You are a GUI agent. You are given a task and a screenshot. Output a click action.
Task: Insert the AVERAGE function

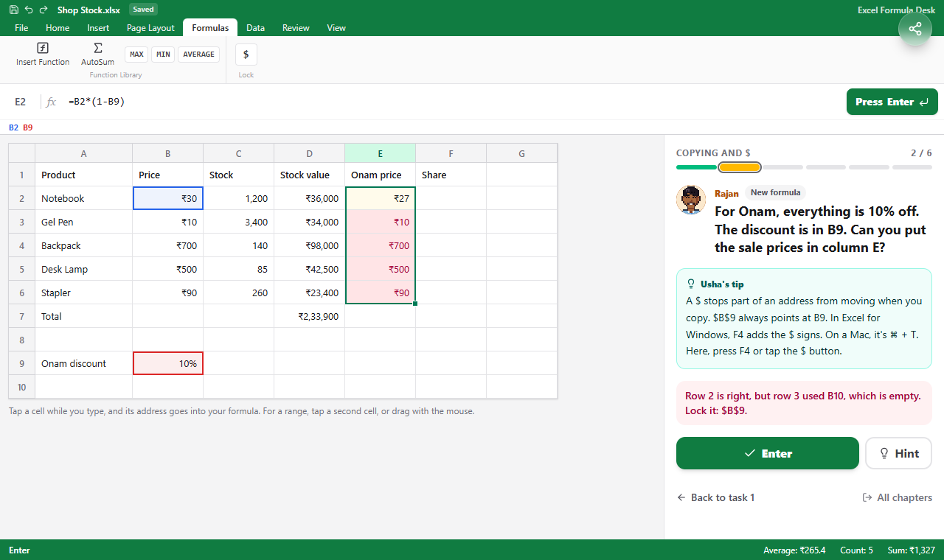[198, 55]
